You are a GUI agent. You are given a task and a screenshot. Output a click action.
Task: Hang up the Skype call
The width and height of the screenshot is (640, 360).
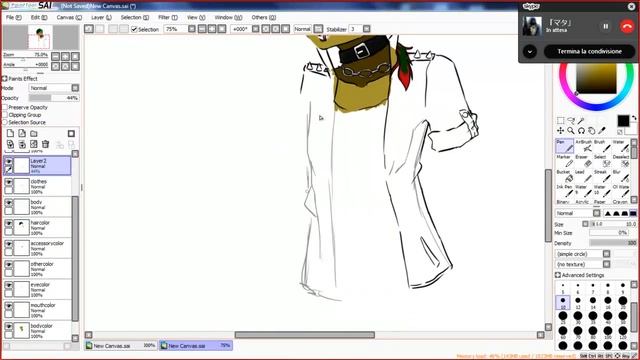[x=627, y=26]
